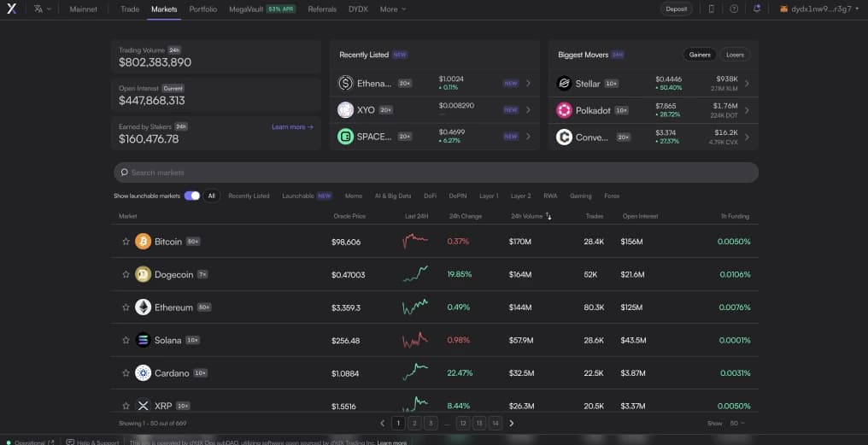Toggle Show launchable markets switch
Image resolution: width=868 pixels, height=445 pixels.
click(x=191, y=196)
